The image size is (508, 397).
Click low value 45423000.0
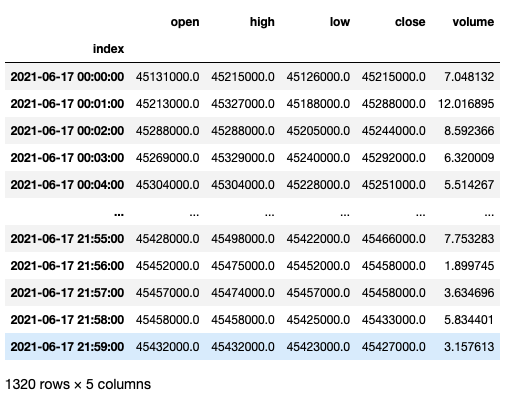pos(318,347)
